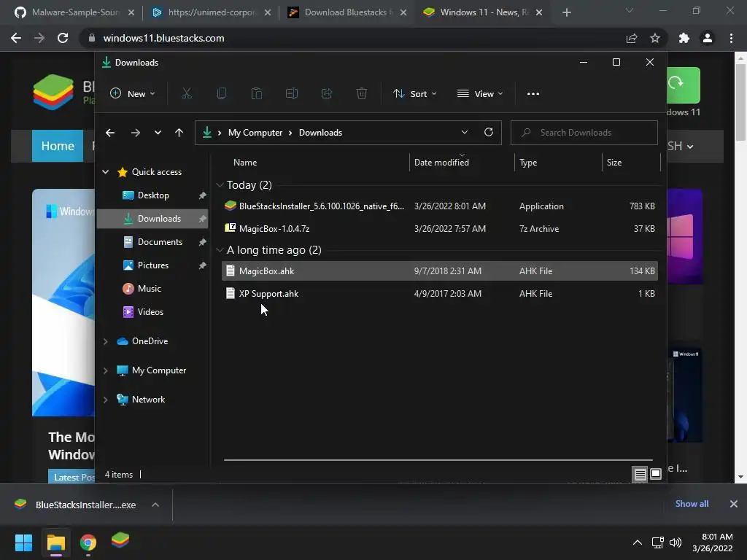Select Pictures in Quick access
747x560 pixels.
[152, 265]
